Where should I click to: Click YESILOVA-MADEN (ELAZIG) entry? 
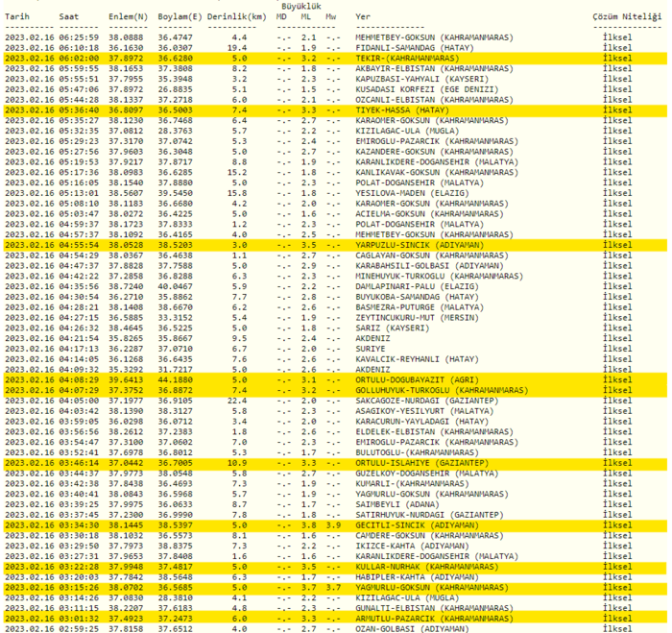(x=412, y=193)
